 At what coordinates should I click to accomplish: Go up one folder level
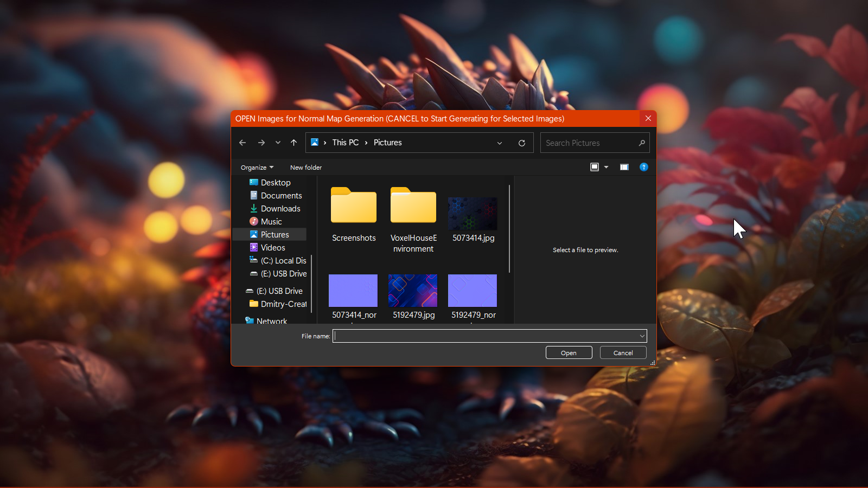point(293,143)
